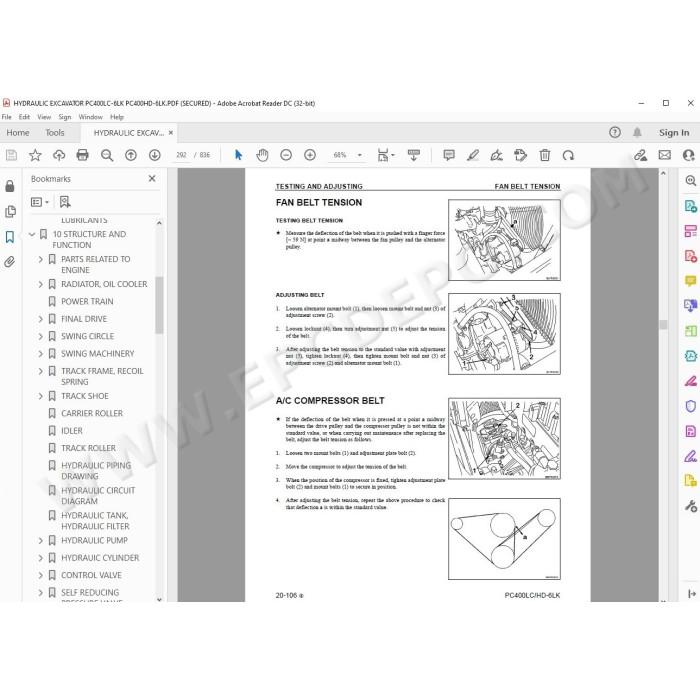Choose the Selection arrow tool
This screenshot has width=700, height=700.
coord(238,155)
